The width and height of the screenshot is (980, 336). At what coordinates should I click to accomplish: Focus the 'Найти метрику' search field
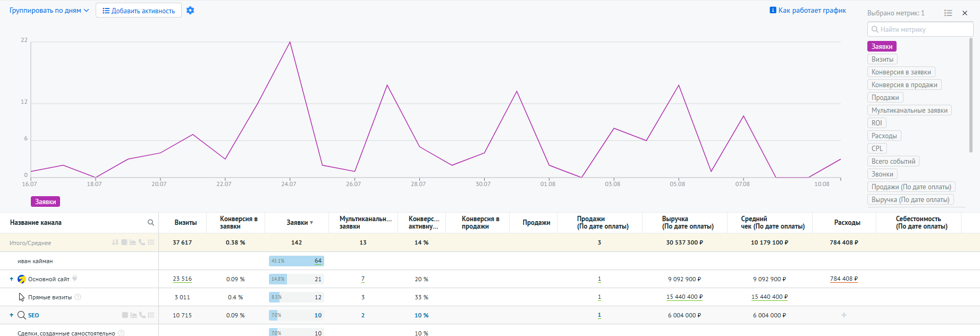920,29
